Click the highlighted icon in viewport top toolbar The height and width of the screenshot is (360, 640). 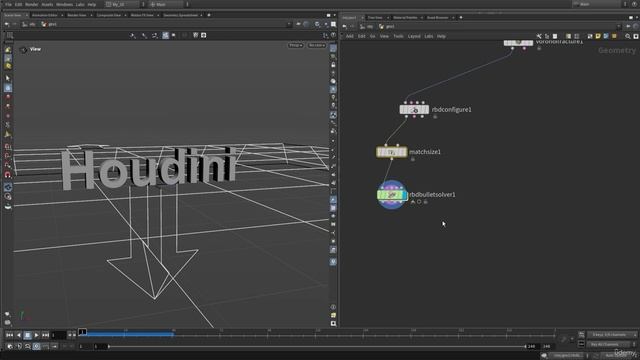pos(165,36)
